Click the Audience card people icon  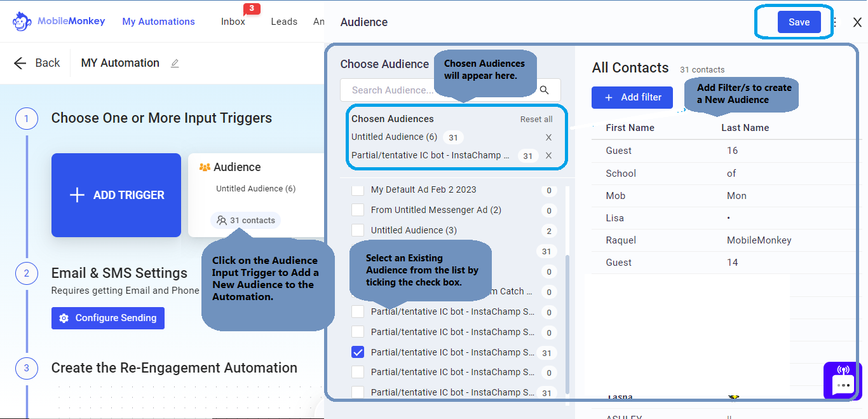point(205,167)
